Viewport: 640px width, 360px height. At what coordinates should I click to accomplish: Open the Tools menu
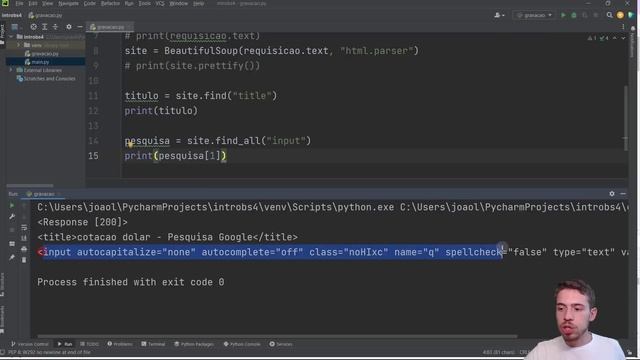(x=144, y=3)
